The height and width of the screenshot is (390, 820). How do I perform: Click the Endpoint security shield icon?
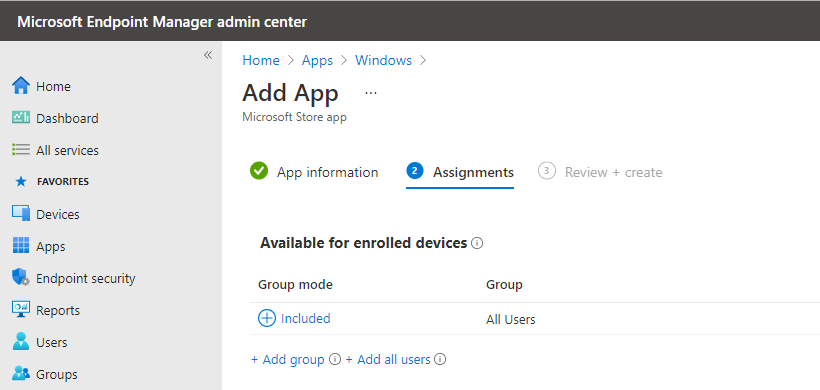tap(21, 278)
